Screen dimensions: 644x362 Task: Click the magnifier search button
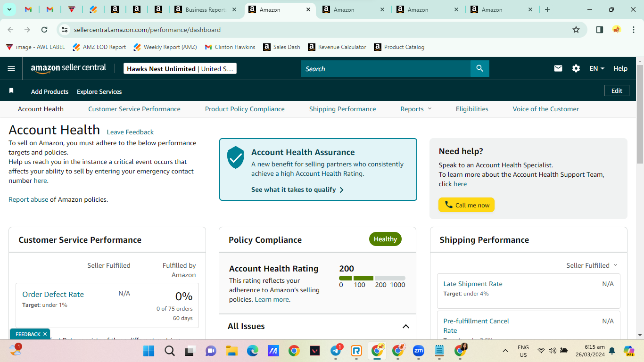click(480, 68)
